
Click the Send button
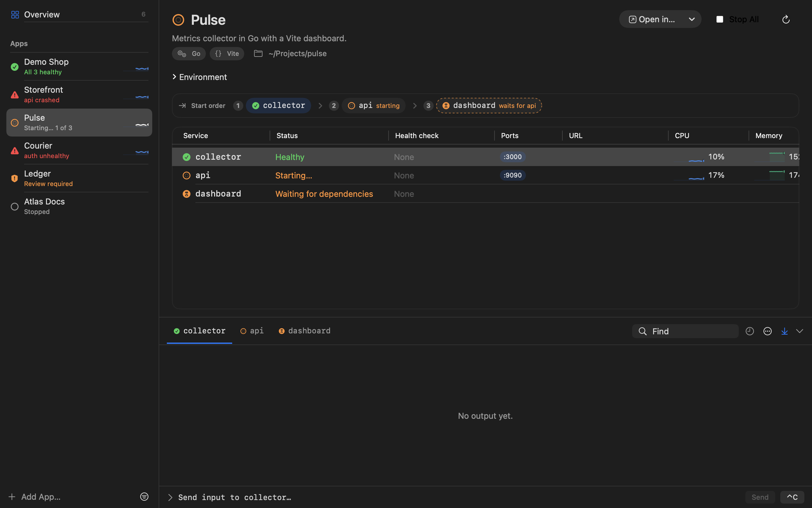(x=760, y=497)
